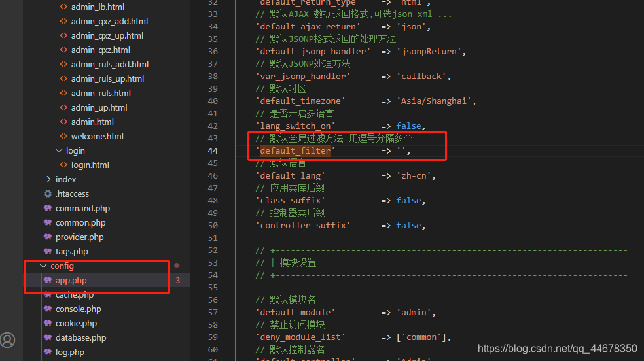644x361 pixels.
Task: Click HTML file icon of admin_qxz_add.html
Action: 63,21
